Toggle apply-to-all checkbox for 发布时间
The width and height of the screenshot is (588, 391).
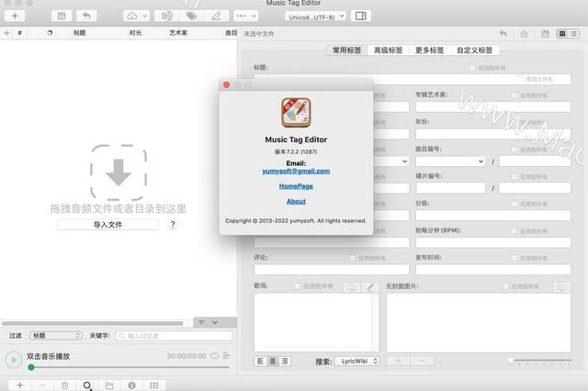click(x=514, y=258)
